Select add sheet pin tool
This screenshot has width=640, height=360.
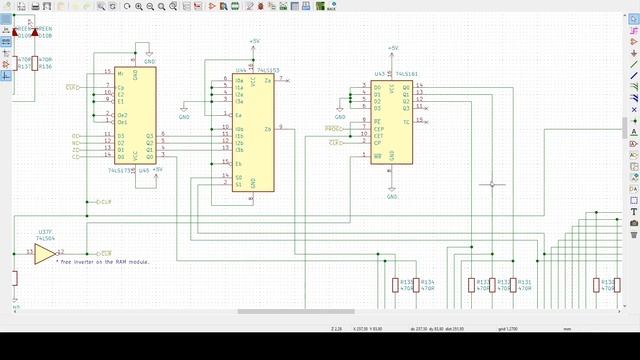(634, 189)
